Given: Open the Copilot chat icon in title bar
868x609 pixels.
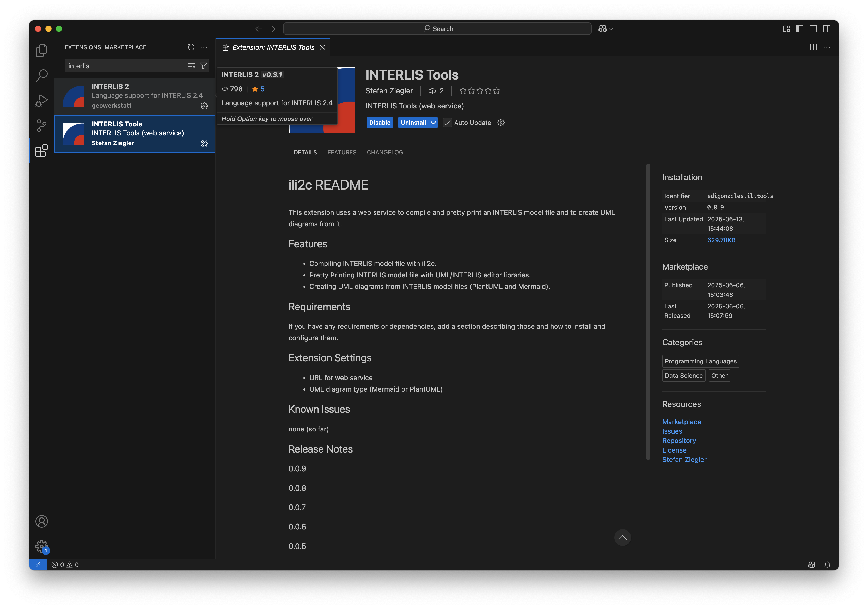Looking at the screenshot, I should click(x=603, y=29).
